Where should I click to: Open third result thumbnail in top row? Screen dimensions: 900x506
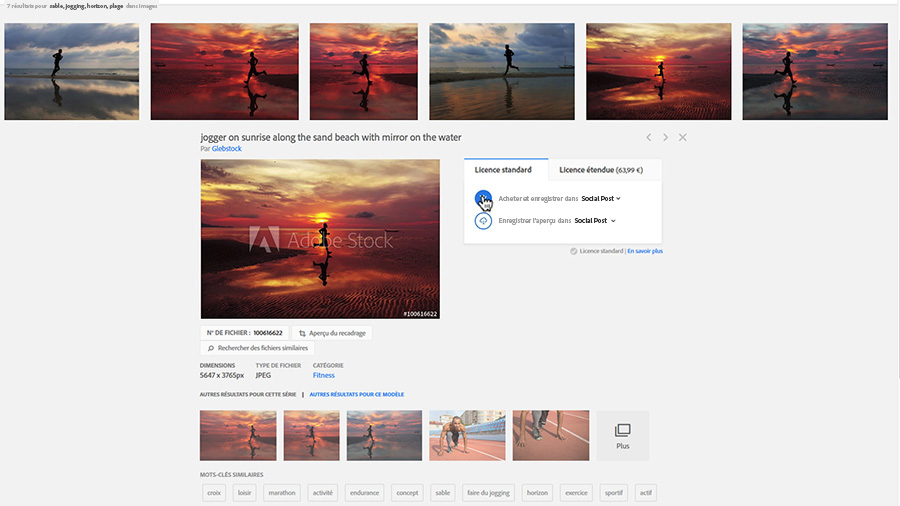pyautogui.click(x=364, y=72)
